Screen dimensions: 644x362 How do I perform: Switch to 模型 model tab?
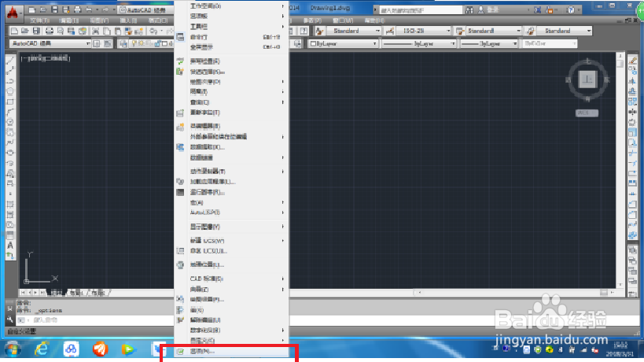(57, 293)
